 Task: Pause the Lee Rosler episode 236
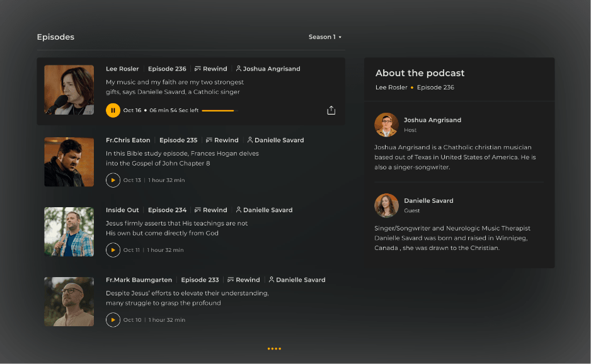coord(113,110)
